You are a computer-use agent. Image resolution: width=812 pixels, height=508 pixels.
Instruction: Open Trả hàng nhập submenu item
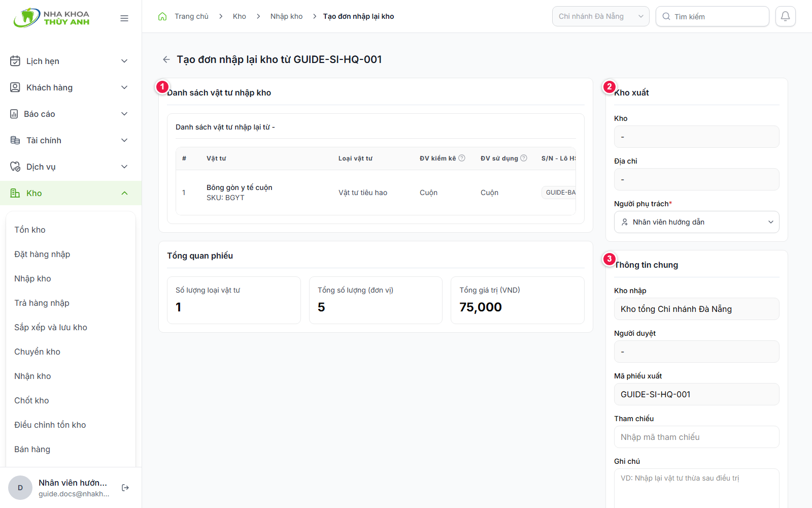(71, 303)
